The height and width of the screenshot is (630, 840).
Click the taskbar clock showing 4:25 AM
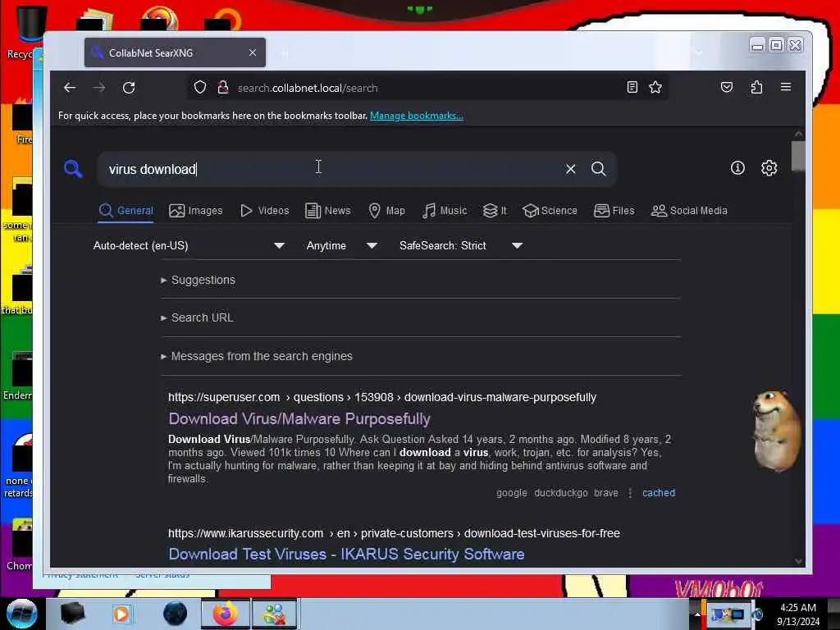pyautogui.click(x=798, y=614)
